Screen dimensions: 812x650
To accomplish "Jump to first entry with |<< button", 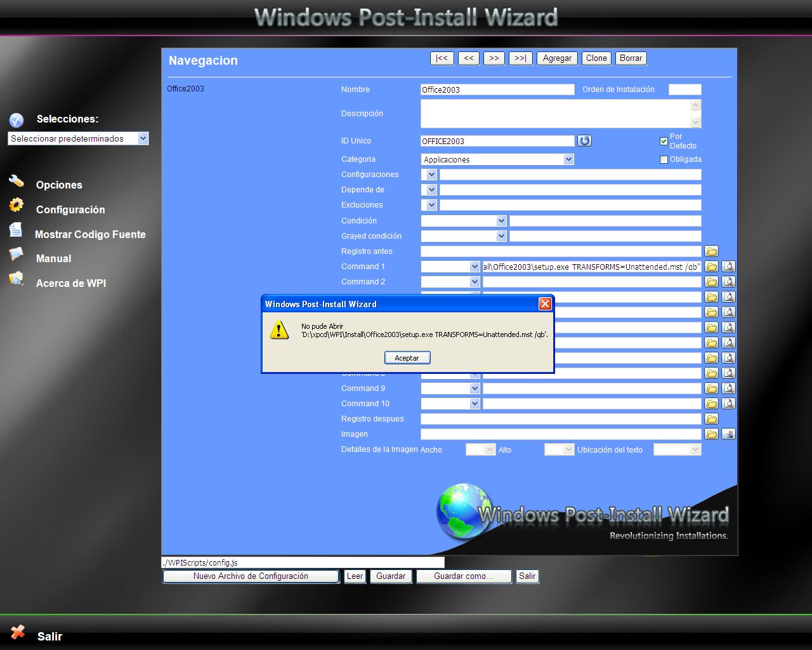I will [x=442, y=58].
